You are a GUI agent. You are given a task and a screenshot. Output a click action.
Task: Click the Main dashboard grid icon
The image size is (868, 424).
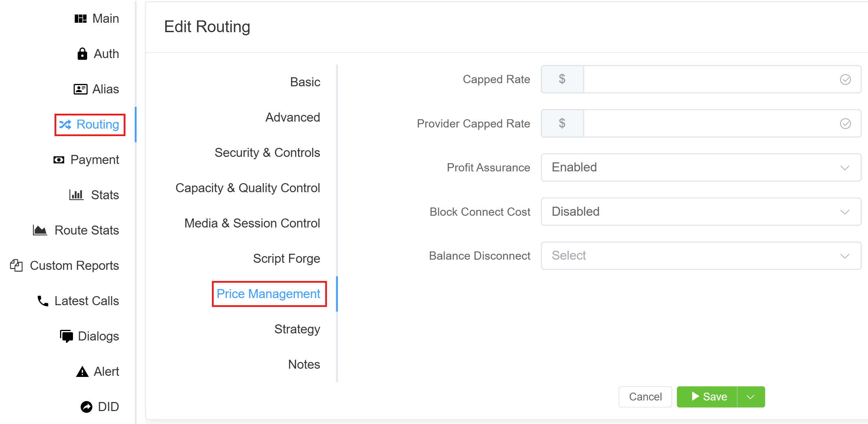(80, 18)
